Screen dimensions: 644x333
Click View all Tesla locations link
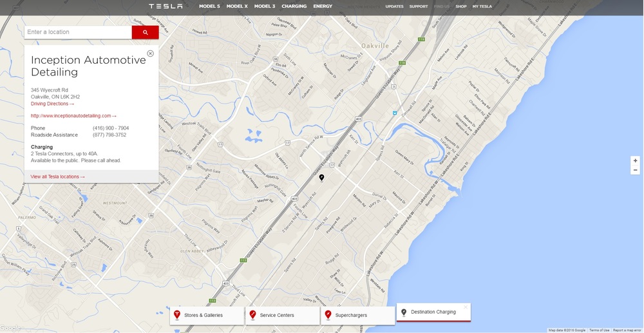tap(57, 176)
